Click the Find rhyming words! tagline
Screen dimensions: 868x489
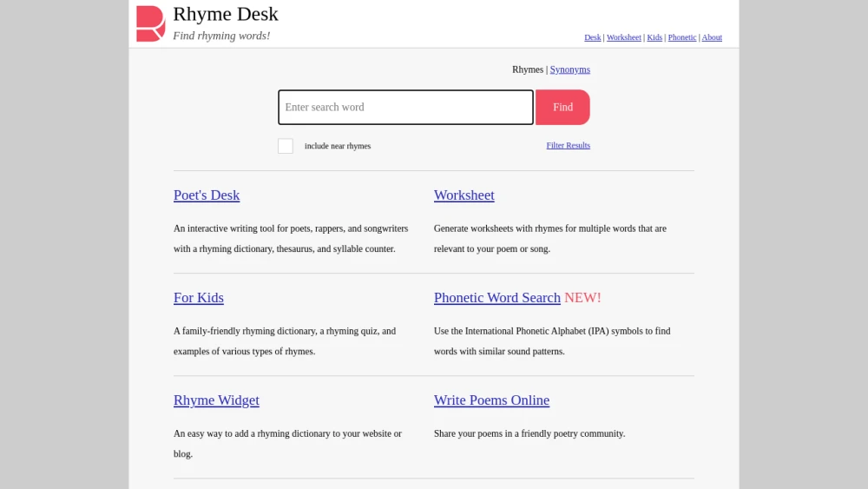pyautogui.click(x=221, y=36)
